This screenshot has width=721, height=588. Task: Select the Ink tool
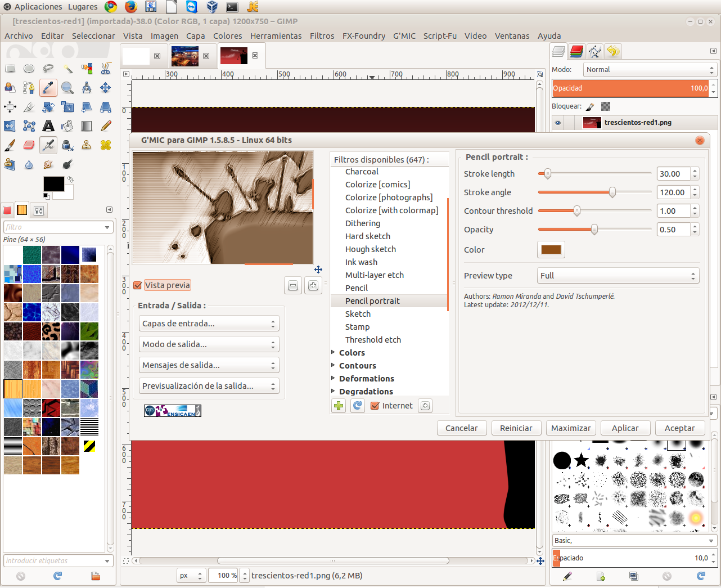67,145
